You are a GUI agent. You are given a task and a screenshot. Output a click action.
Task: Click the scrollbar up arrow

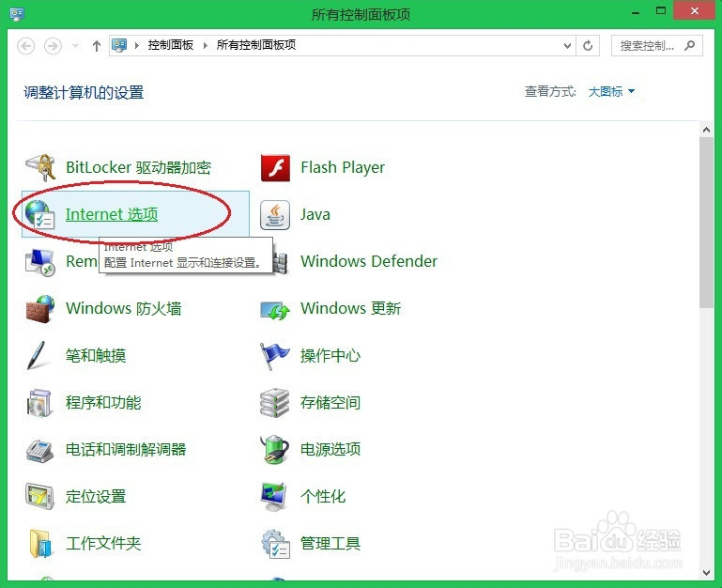(x=706, y=131)
